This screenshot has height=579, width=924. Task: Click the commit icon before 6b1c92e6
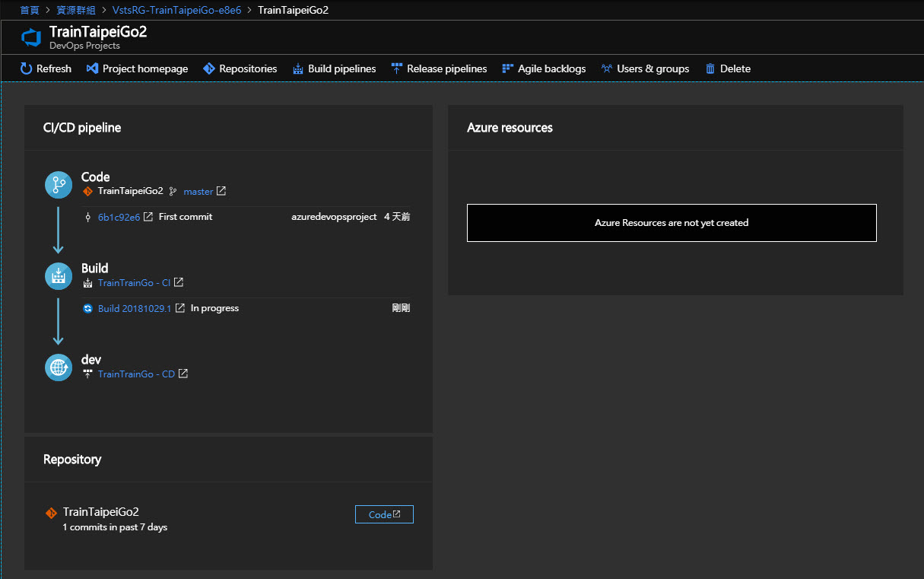click(87, 217)
